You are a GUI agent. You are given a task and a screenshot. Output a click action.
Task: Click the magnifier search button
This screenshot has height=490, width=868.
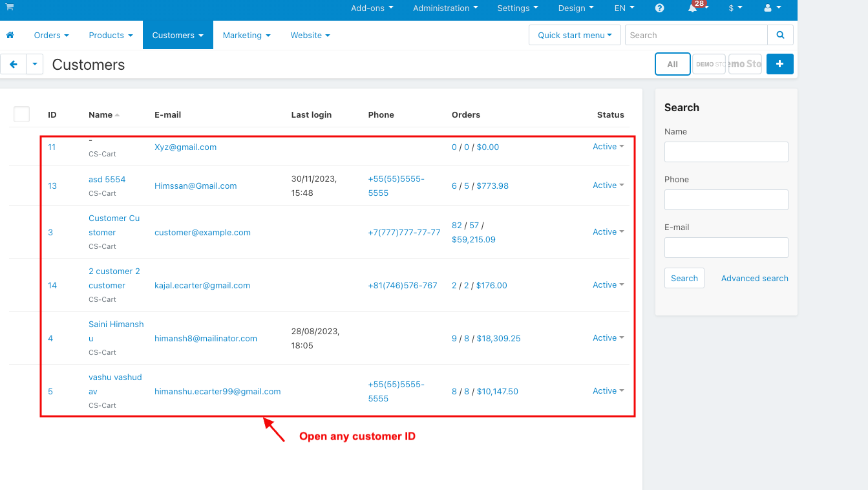780,36
